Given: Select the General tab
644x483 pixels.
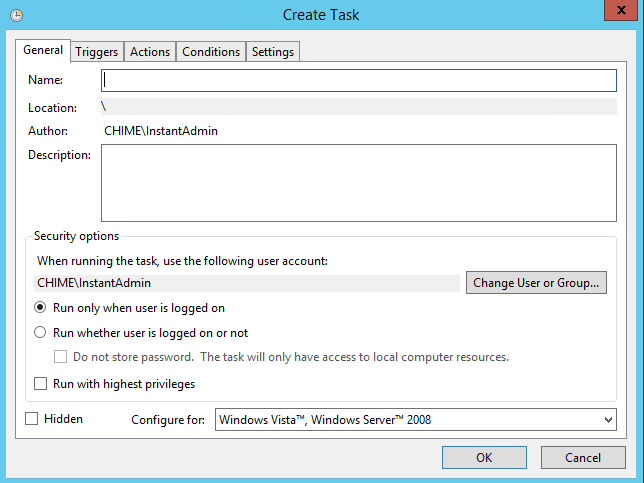Looking at the screenshot, I should 43,51.
